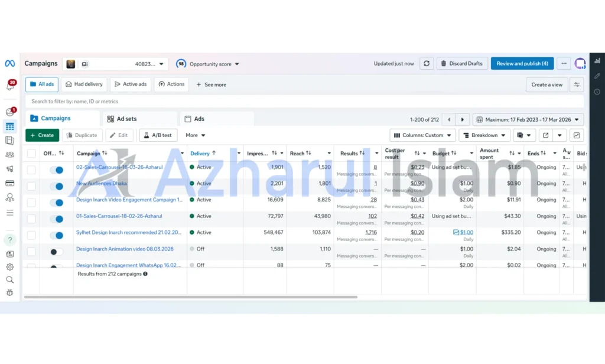Switch to the Ads tab
This screenshot has width=605, height=364.
coord(217,119)
